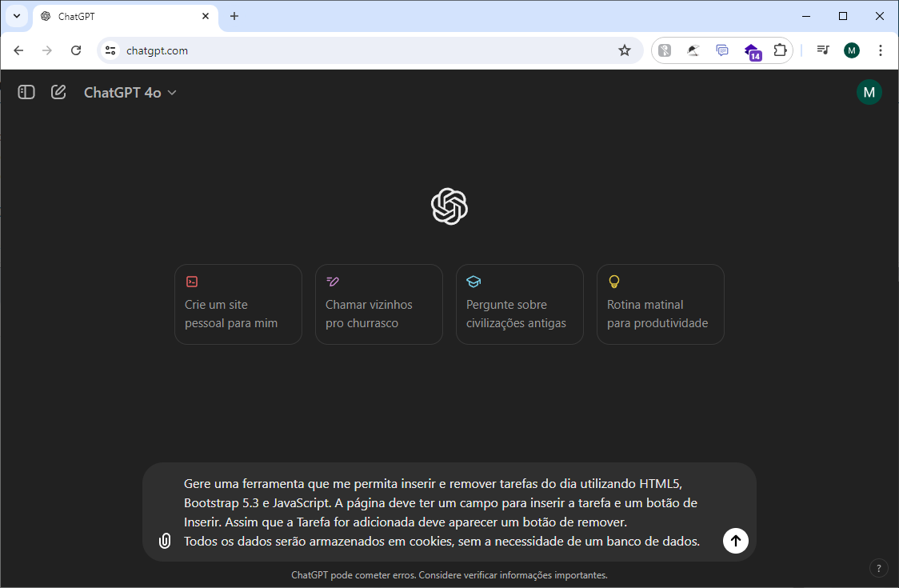899x588 pixels.
Task: Open the first gray extension icon
Action: pos(665,50)
